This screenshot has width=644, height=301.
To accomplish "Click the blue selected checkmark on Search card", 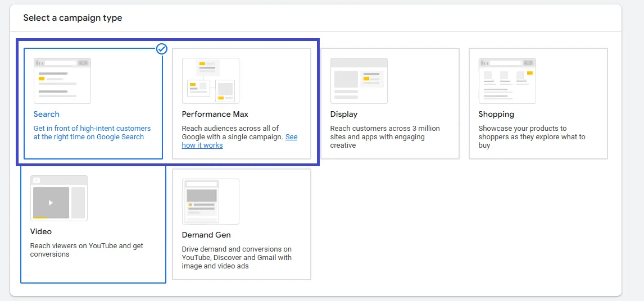I will [162, 49].
